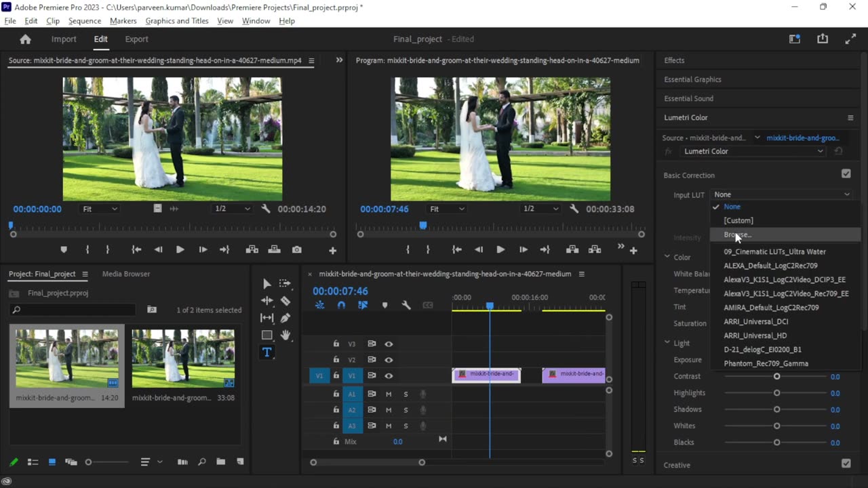Open the Effects panel
The width and height of the screenshot is (868, 488).
coord(674,60)
